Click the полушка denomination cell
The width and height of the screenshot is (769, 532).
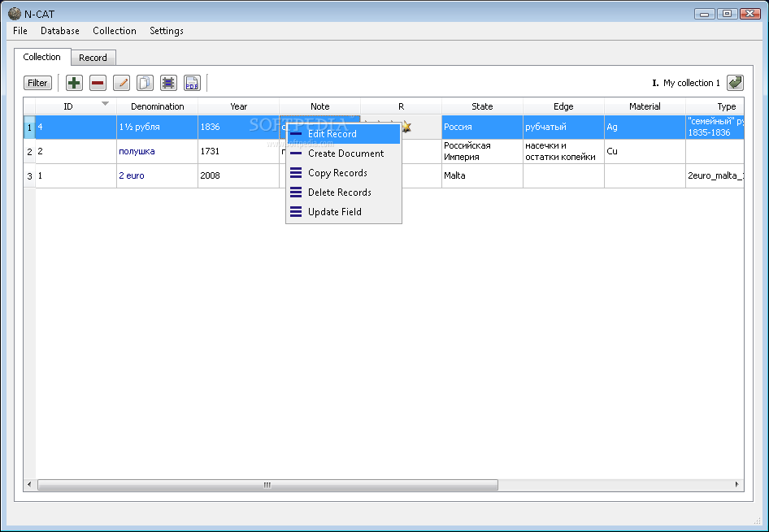click(x=158, y=151)
